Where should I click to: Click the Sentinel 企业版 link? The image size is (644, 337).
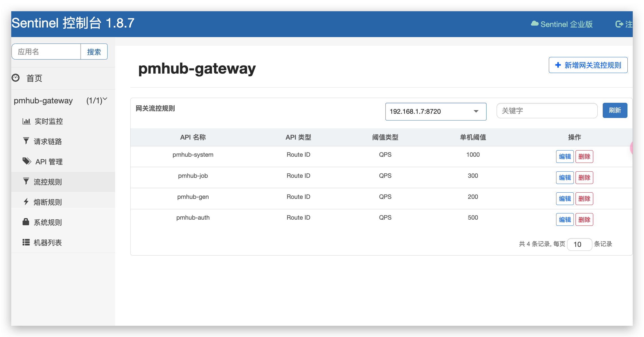click(x=562, y=24)
